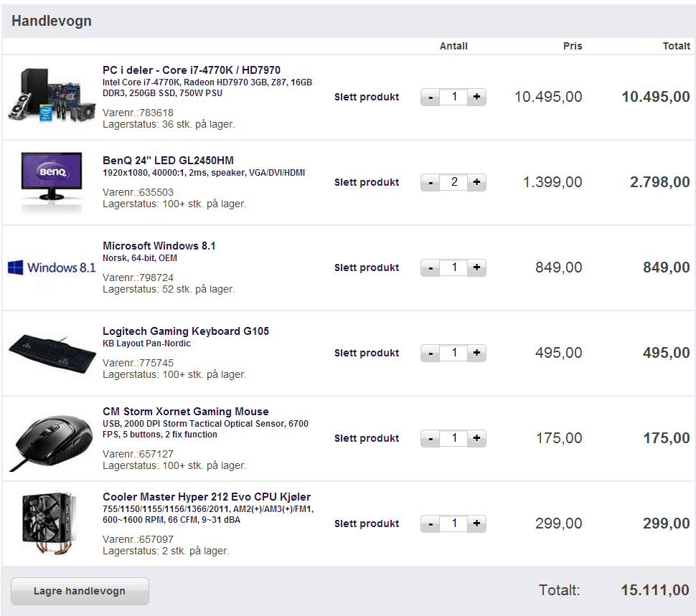Click the CM Storm mouse product image
696x616 pixels.
[52, 441]
